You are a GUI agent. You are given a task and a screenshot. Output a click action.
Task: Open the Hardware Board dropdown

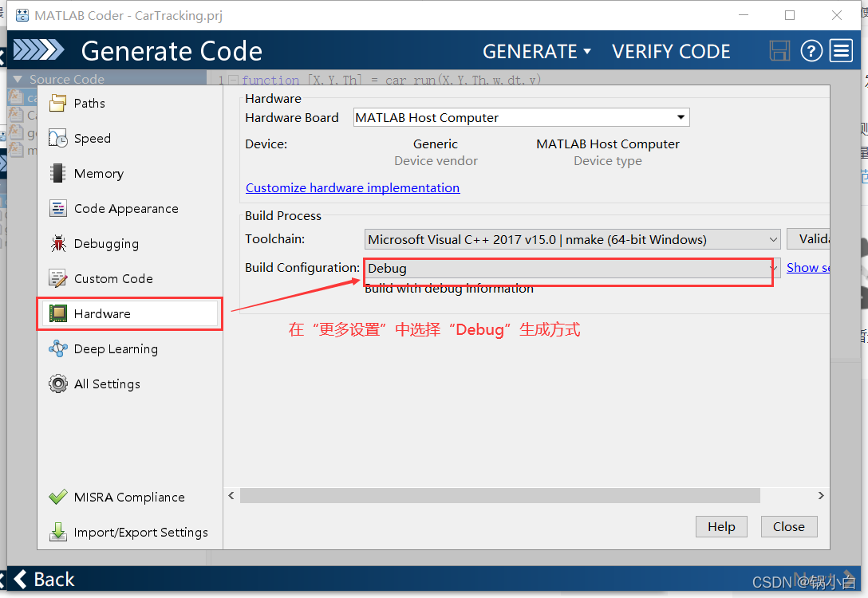pyautogui.click(x=522, y=117)
